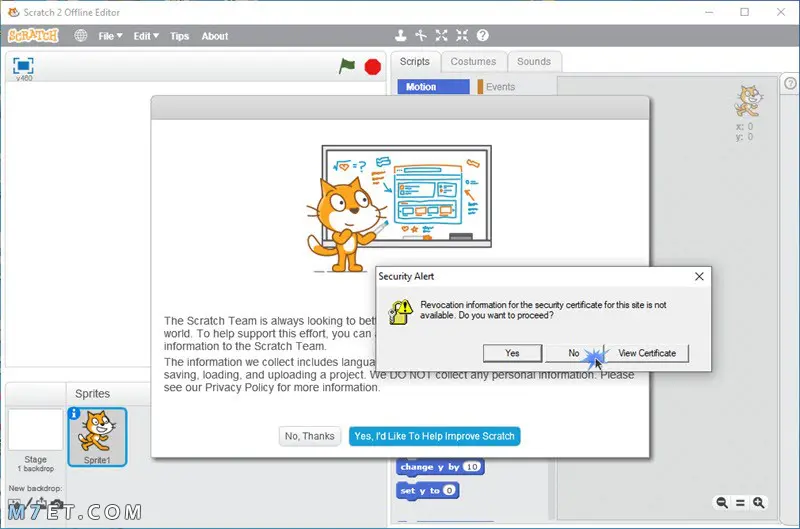Switch to the Sounds tab
800x529 pixels.
534,62
